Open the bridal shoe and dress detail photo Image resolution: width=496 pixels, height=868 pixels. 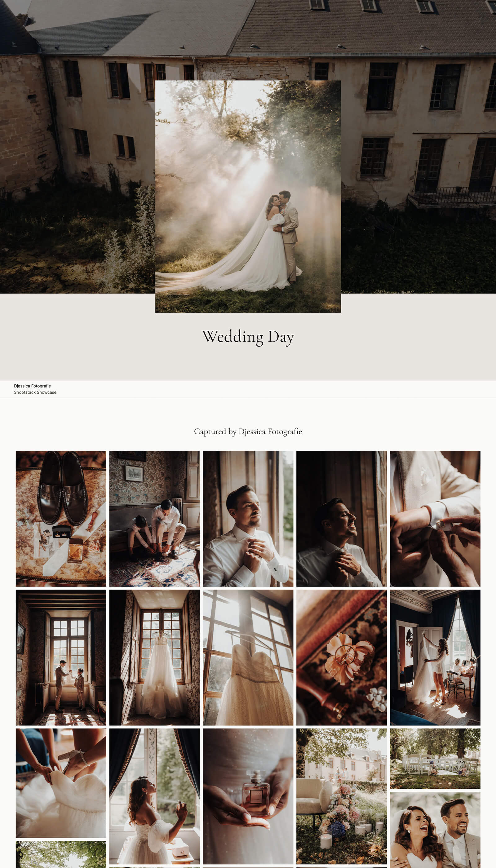coord(61,783)
